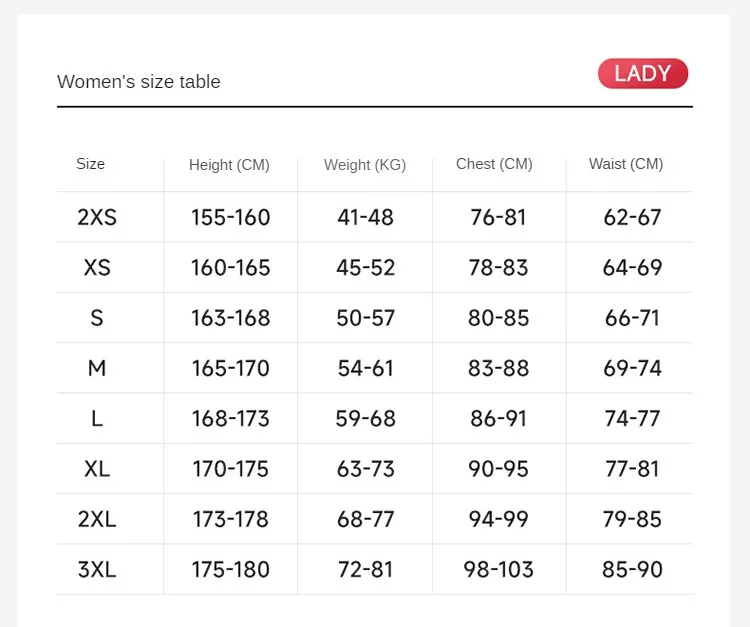Select the 2XS size row label
Screen dimensions: 750x627
[x=97, y=217]
